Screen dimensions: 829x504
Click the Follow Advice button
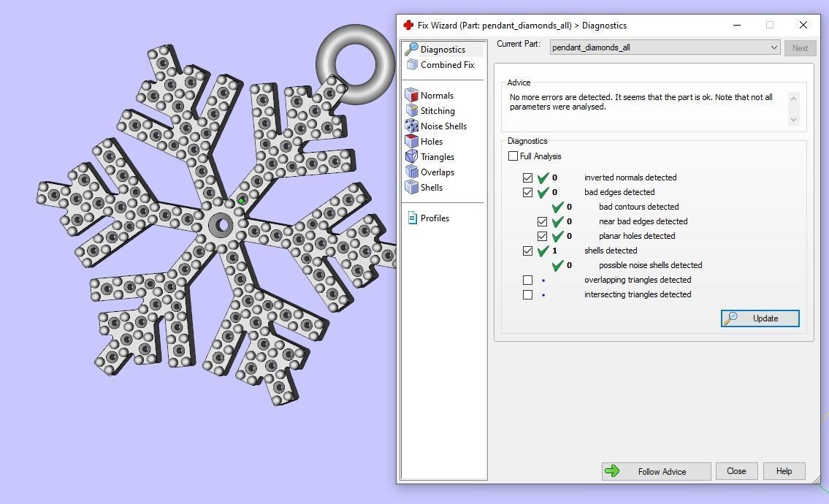(656, 471)
